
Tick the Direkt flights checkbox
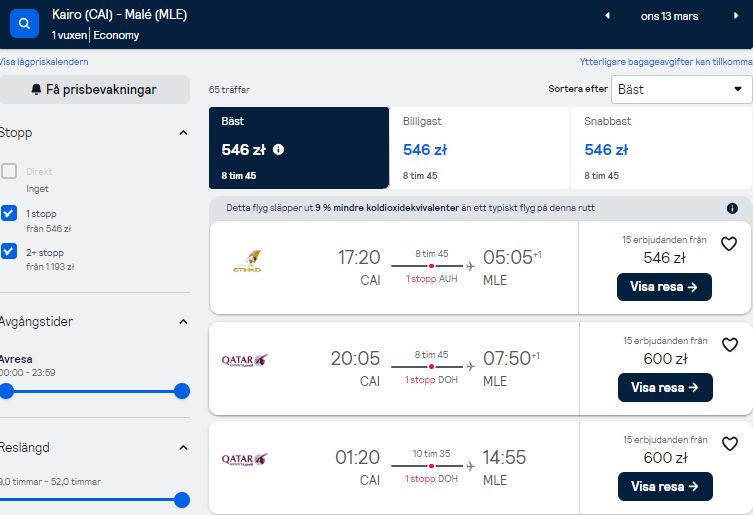point(9,171)
